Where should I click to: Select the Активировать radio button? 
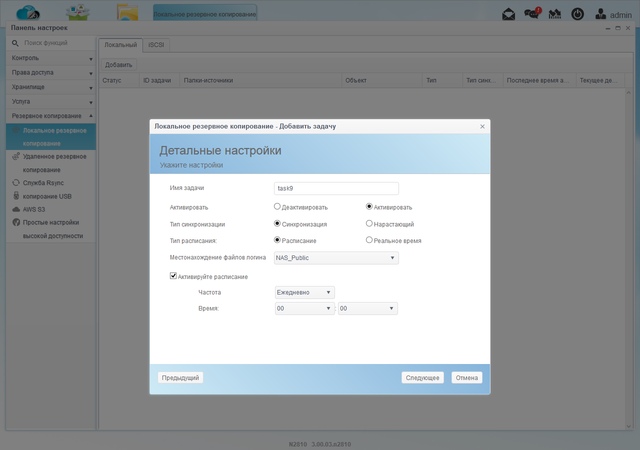(369, 207)
